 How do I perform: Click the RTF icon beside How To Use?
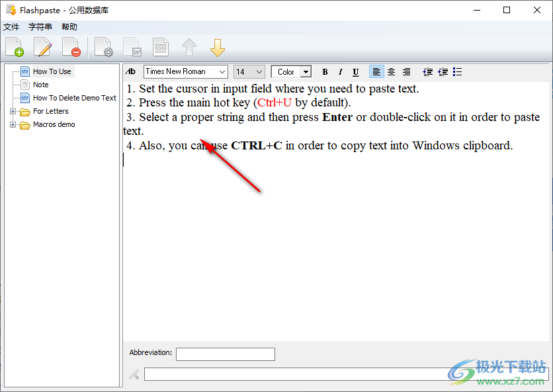point(25,71)
